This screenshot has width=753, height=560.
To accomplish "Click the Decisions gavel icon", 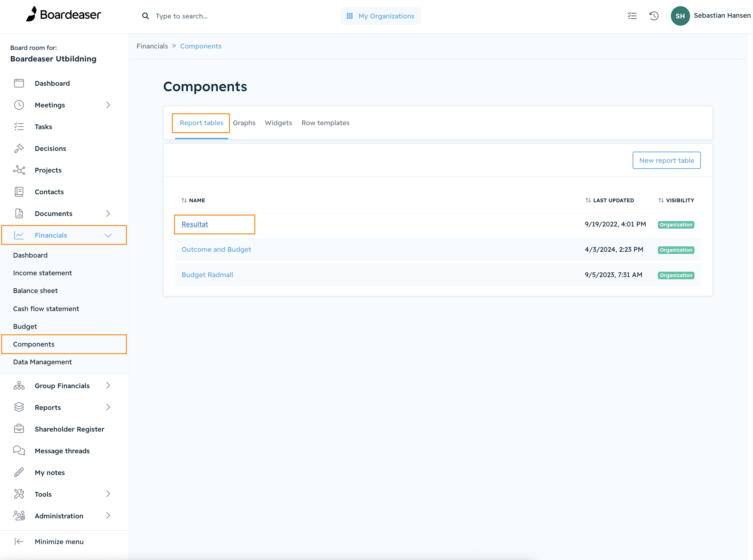I will 19,148.
